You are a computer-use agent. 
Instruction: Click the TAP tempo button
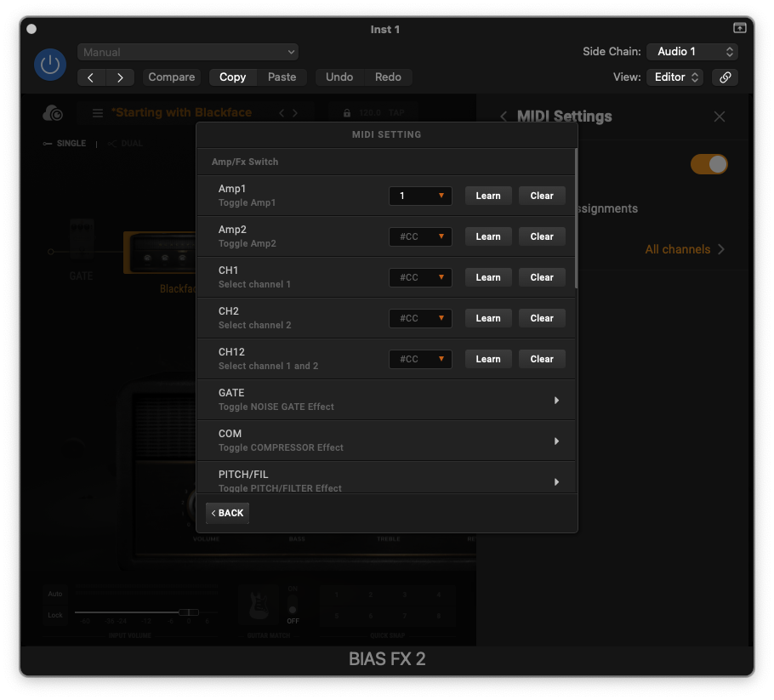[x=396, y=113]
